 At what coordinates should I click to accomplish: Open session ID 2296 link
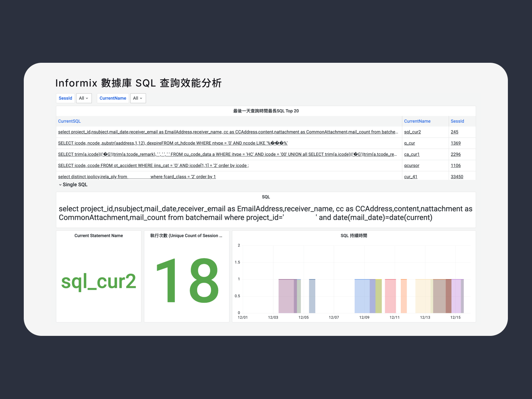(x=455, y=154)
